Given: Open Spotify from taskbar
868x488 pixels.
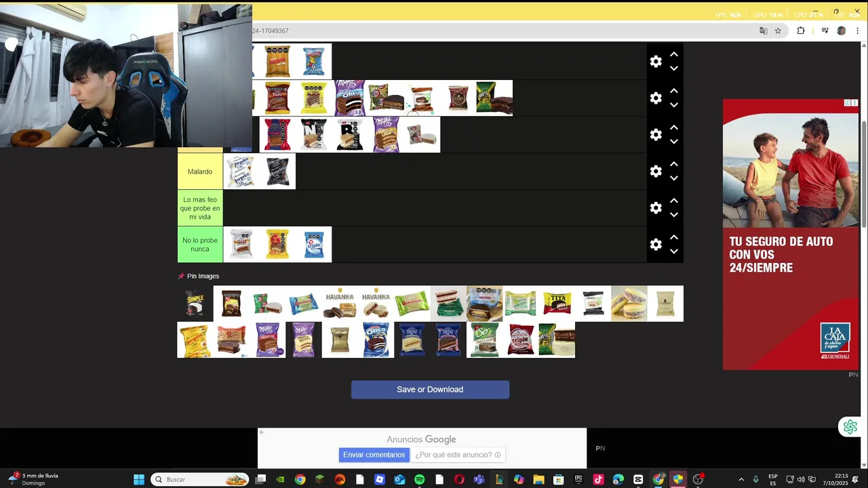Looking at the screenshot, I should [419, 479].
